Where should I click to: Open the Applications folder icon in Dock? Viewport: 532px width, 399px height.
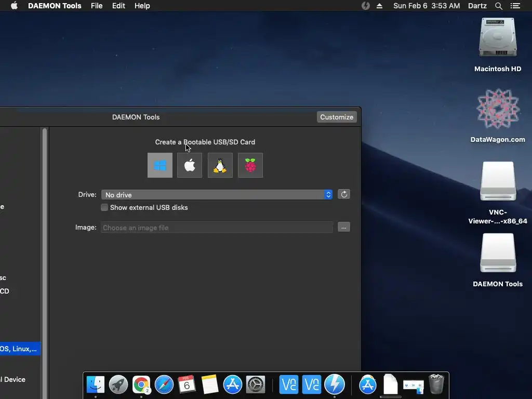click(x=368, y=385)
